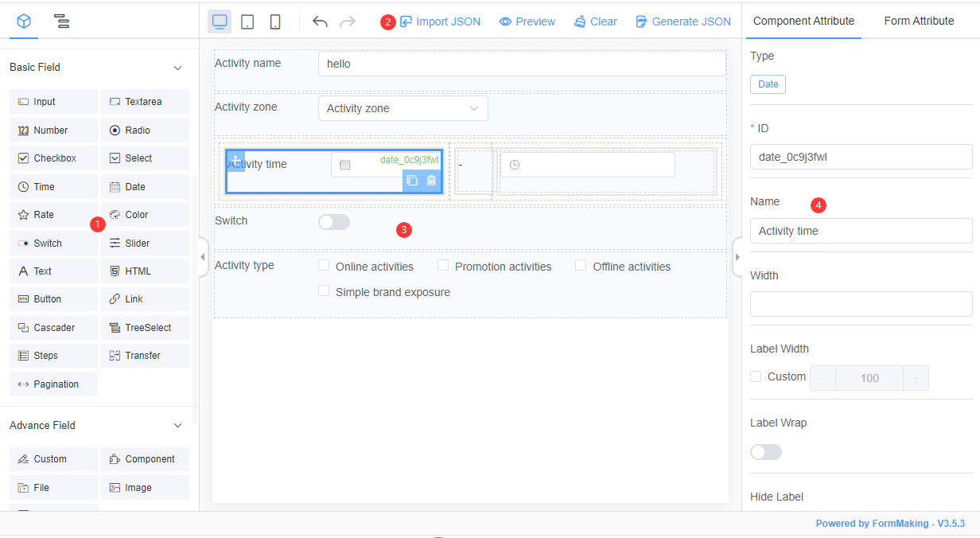This screenshot has width=980, height=538.
Task: Add a Rate component
Action: click(53, 215)
